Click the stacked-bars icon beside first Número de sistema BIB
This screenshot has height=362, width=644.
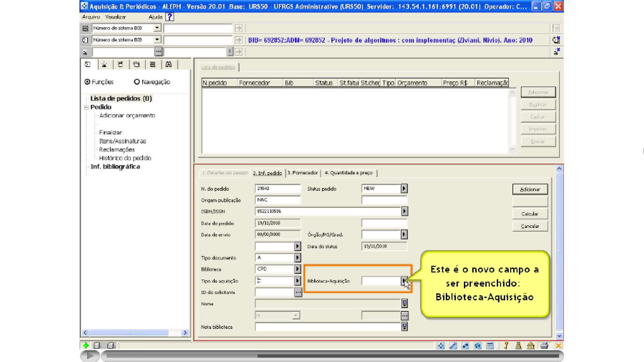tap(85, 28)
